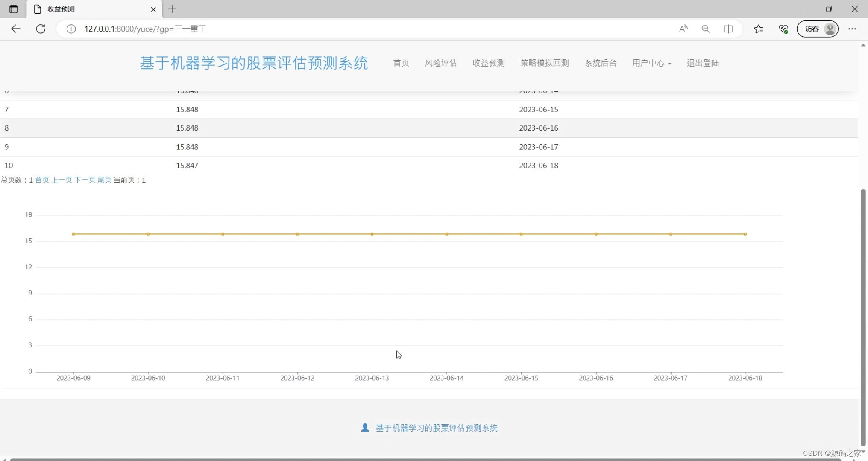Go to 首页 in navigation menu
Image resolution: width=868 pixels, height=461 pixels.
pyautogui.click(x=401, y=63)
